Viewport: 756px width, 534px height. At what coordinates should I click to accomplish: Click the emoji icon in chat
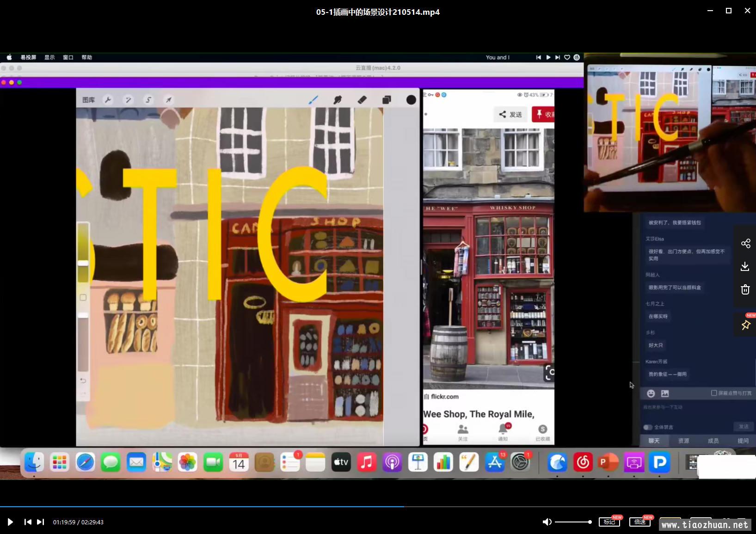[651, 393]
